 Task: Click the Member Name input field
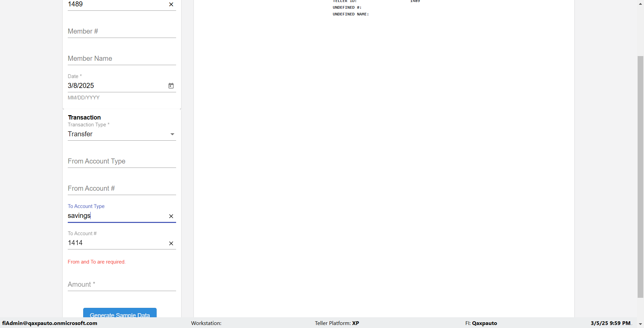122,58
